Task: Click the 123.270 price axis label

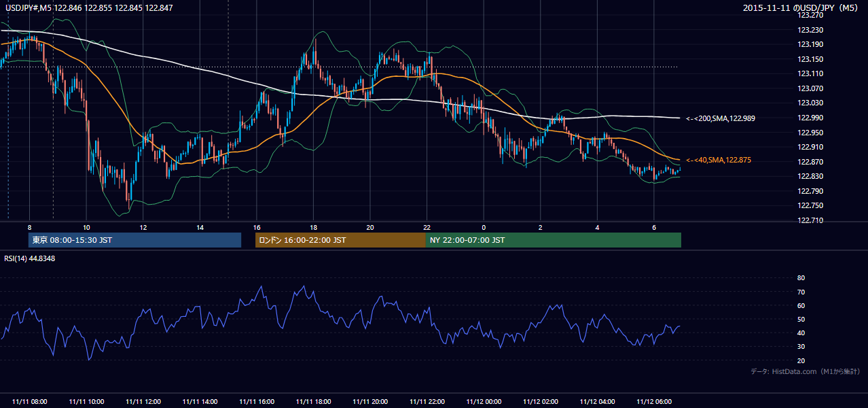Action: 810,15
